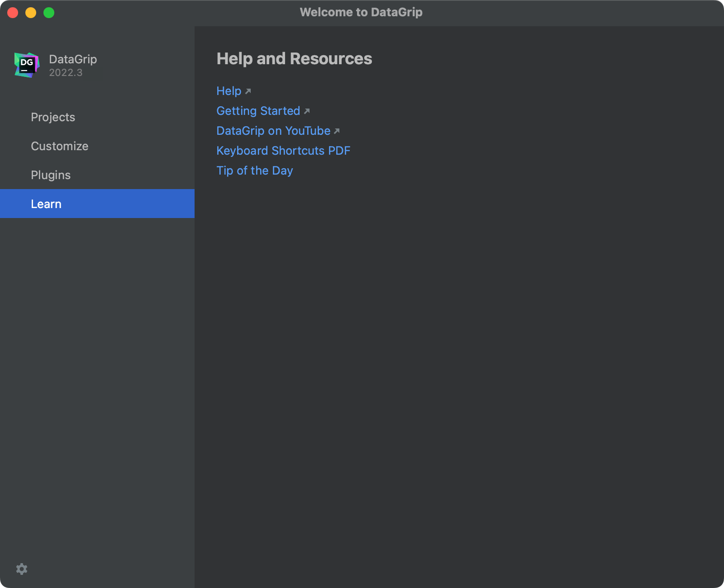The image size is (724, 588).
Task: Visit DataGrip on YouTube
Action: pos(273,131)
